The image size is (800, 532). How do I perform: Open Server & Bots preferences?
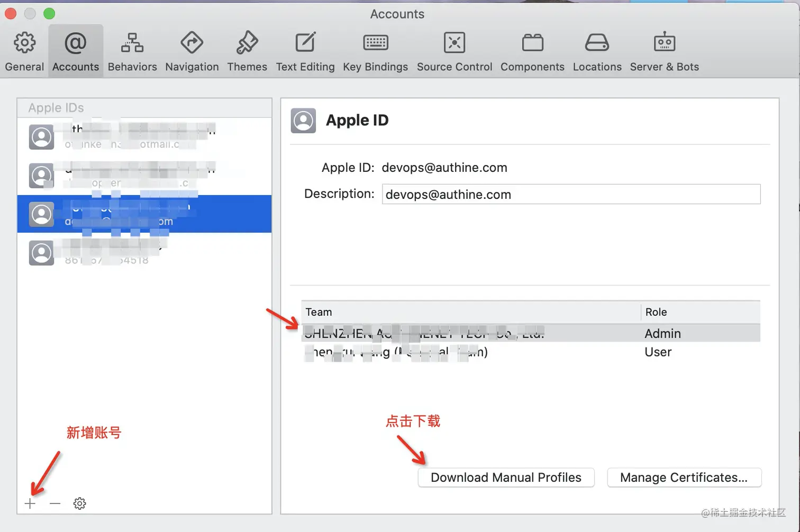[664, 51]
